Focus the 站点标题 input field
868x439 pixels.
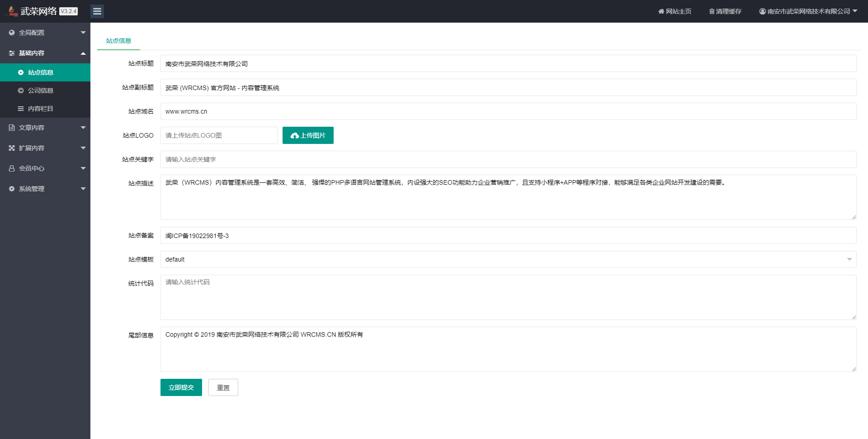coord(508,63)
